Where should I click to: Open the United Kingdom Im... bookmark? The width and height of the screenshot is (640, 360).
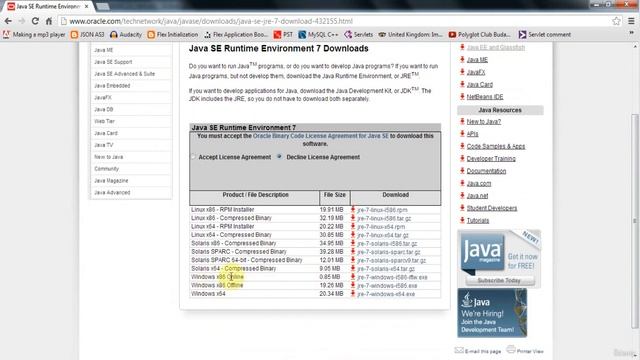pos(411,35)
